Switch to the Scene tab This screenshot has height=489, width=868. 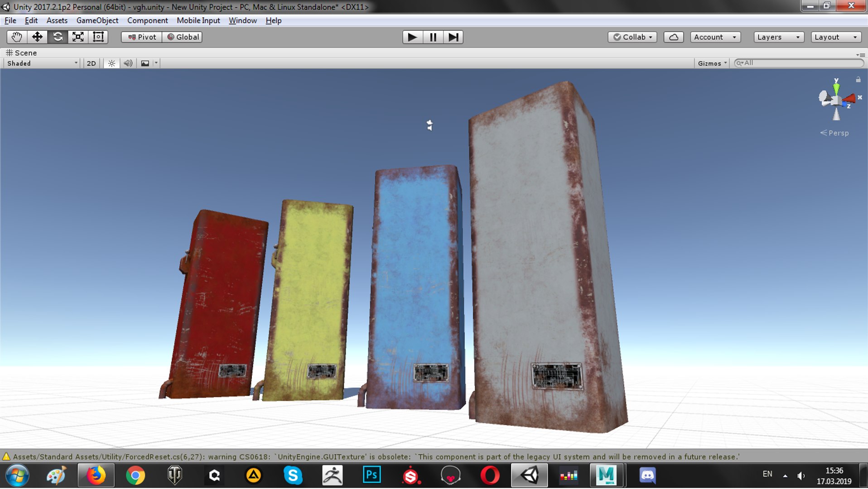click(x=21, y=53)
